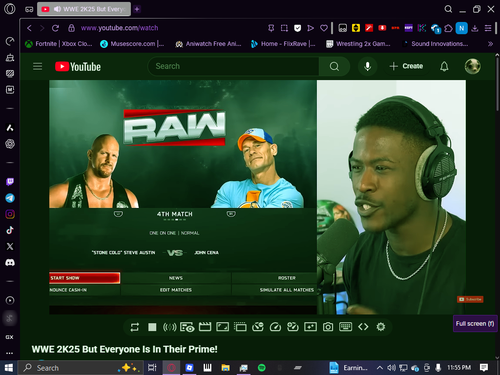Open TikTok in the Opera sidebar
Viewport: 500px width, 375px height.
coord(10,230)
